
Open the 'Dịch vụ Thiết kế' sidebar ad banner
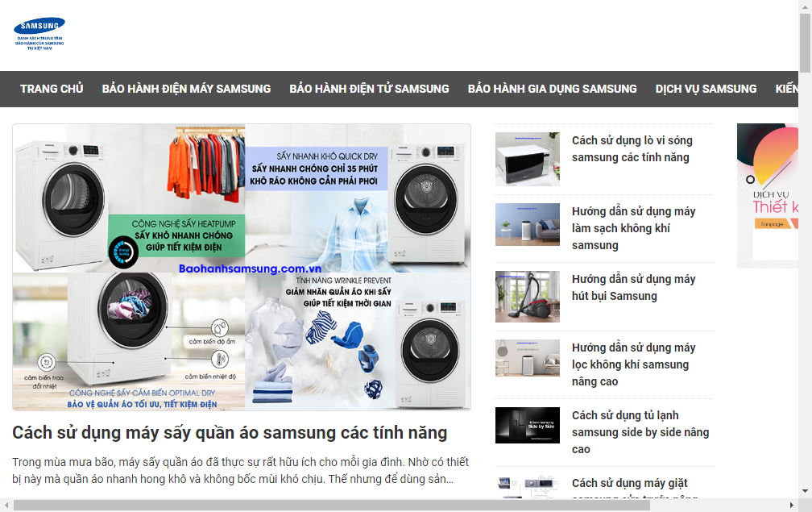click(x=768, y=195)
